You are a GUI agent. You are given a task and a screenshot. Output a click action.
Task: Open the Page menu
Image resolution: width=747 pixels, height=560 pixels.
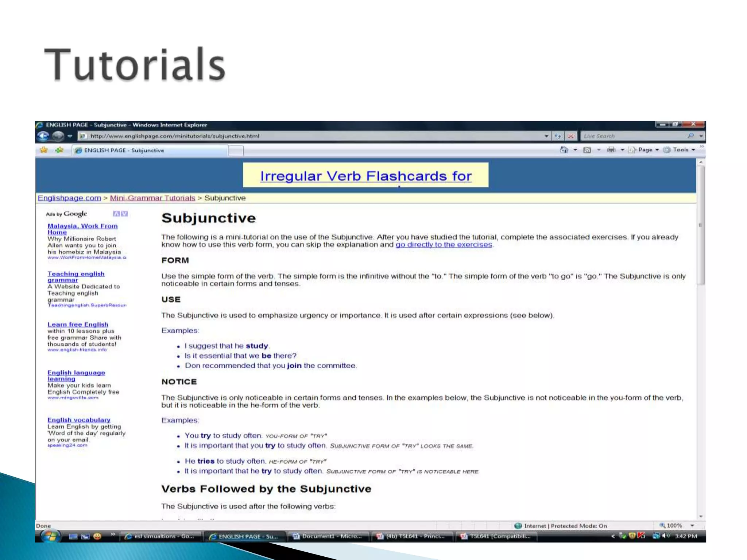pos(643,150)
